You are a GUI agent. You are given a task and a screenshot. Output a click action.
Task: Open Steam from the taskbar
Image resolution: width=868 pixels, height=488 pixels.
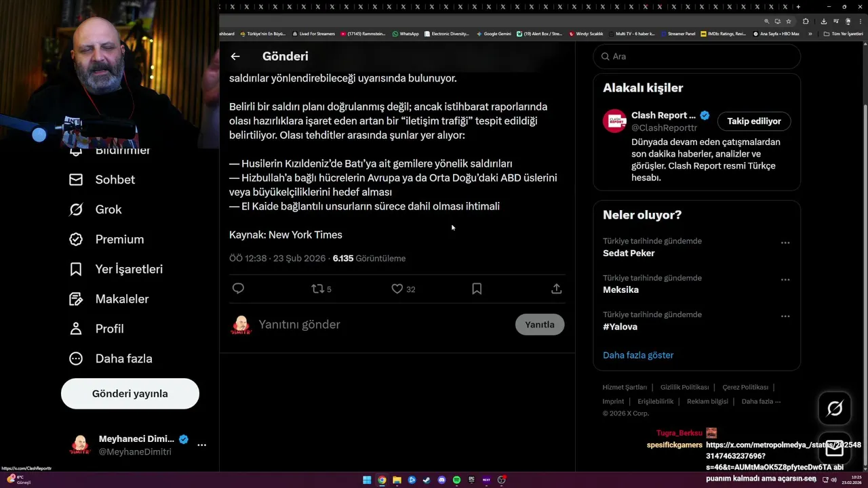[427, 480]
